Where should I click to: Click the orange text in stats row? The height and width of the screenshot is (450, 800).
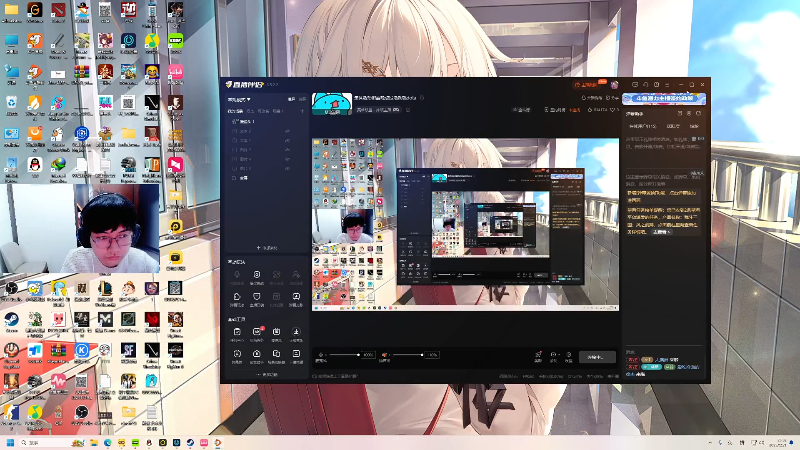(575, 110)
